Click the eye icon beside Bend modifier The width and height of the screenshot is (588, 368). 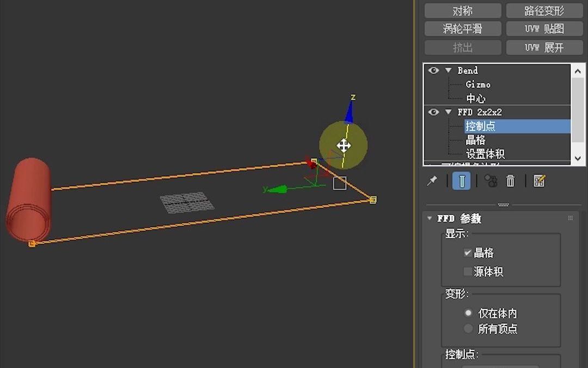click(433, 70)
